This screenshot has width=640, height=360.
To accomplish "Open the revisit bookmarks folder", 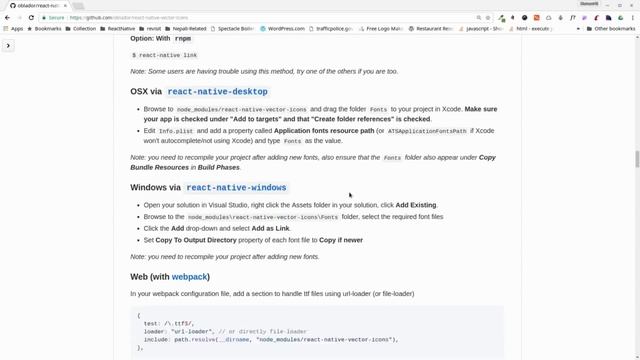I will coord(150,29).
